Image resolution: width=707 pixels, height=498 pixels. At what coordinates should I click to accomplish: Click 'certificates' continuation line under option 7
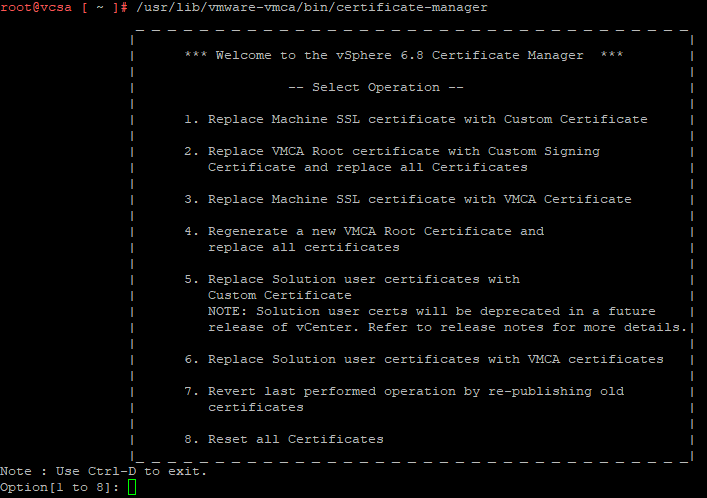[x=256, y=408]
